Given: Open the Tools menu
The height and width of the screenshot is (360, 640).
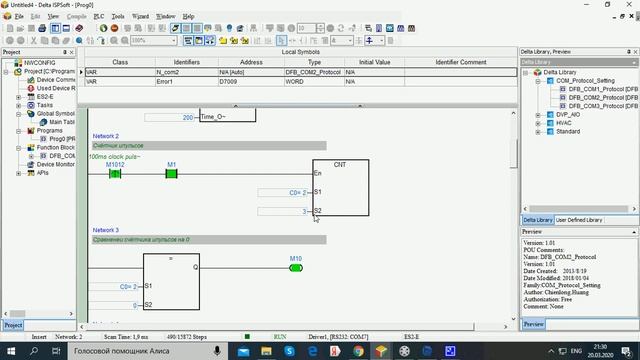Looking at the screenshot, I should (x=118, y=16).
